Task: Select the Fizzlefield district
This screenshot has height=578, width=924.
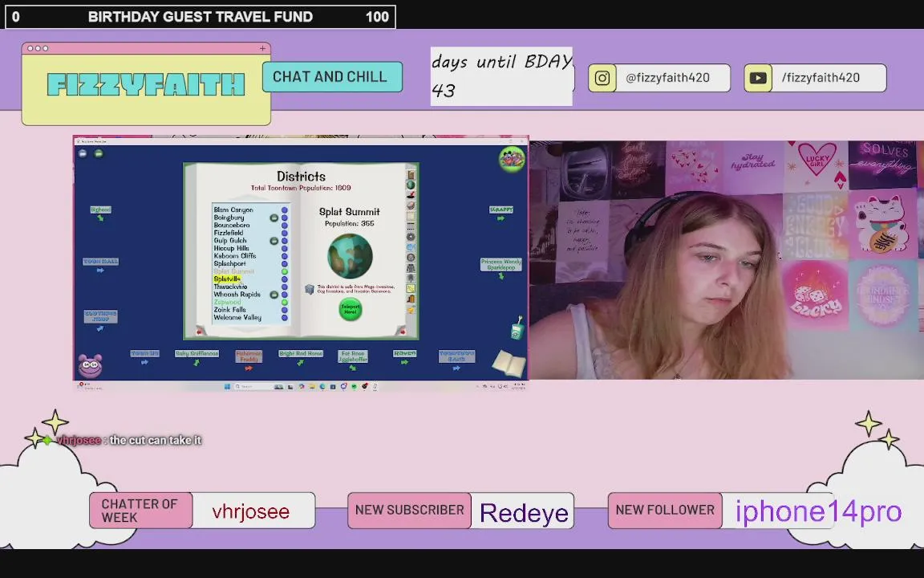Action: coord(229,233)
